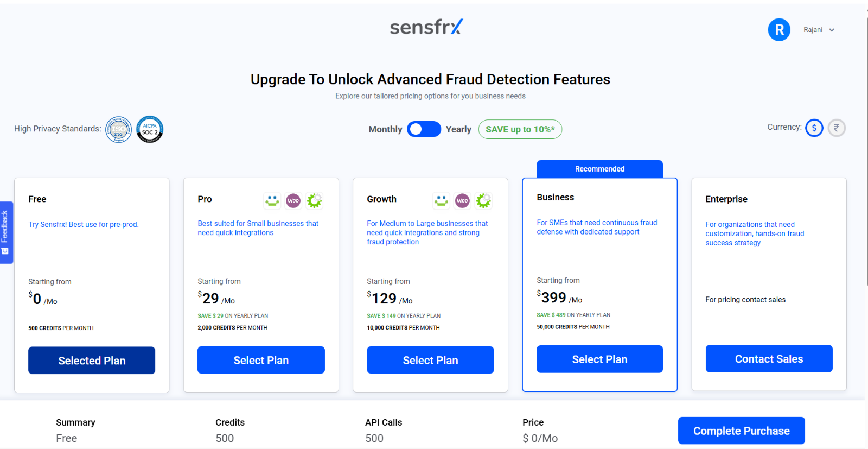Click the WooCommerce icon on Growth plan

463,200
